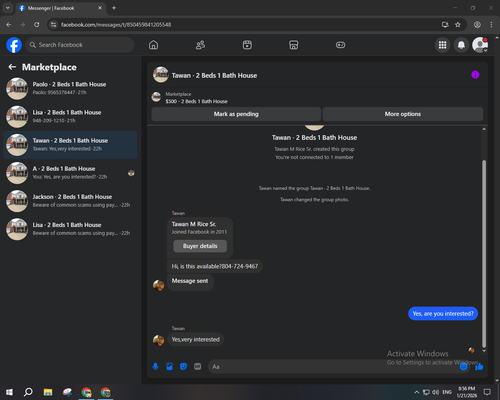Click Tawan's avatar beside 'Yes,very interested'
500x400 pixels.
(x=159, y=340)
